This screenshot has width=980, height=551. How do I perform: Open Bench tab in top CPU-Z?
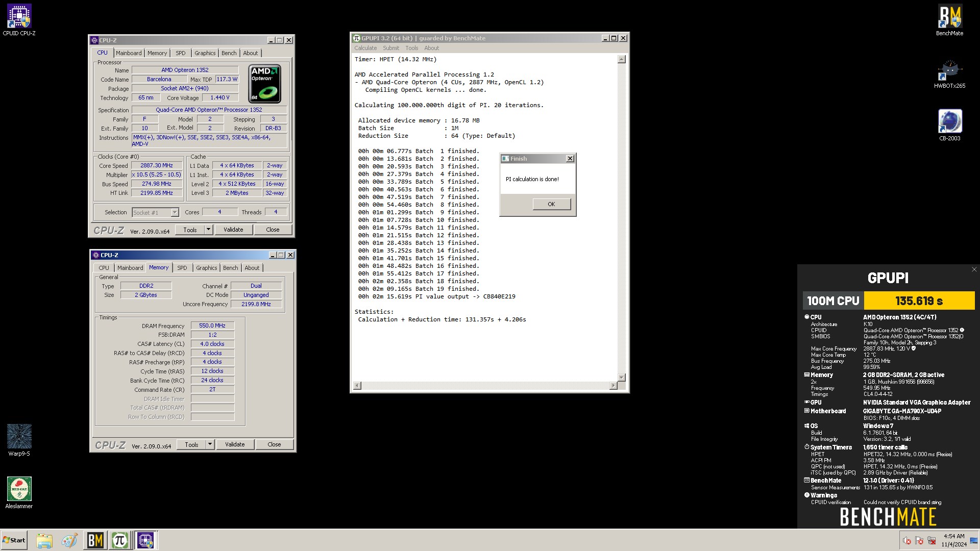click(229, 53)
